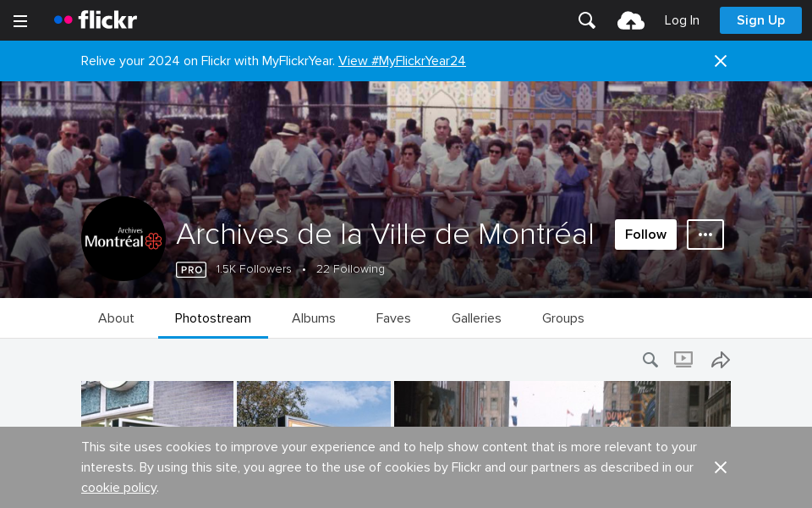Dismiss the MyFlickrYear banner
Screen dimensions: 812x508
[x=721, y=61]
